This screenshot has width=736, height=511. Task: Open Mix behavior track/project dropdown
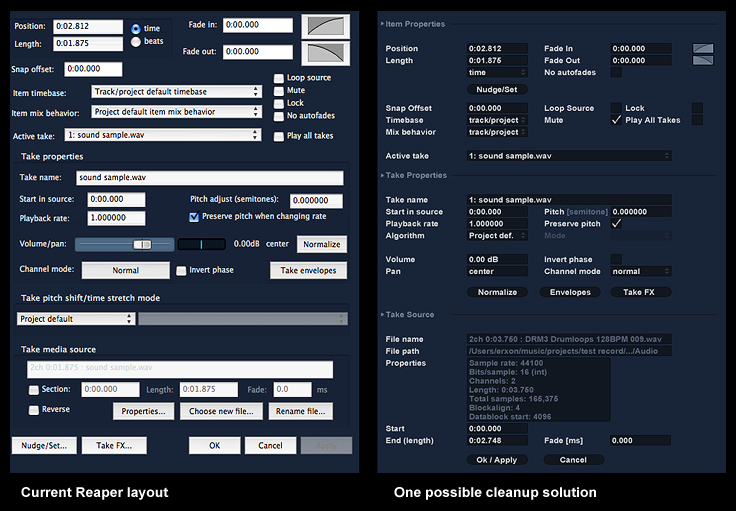(x=497, y=132)
